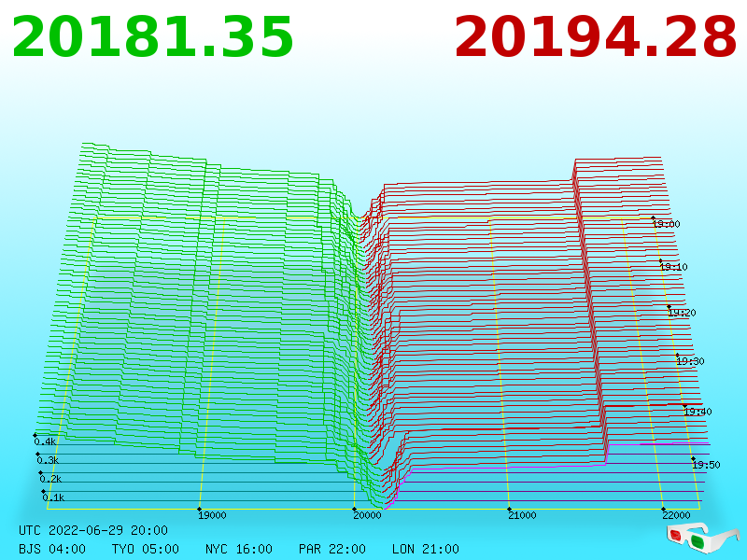Click the 3D glasses icon
Viewport: 747px width, 560px height.
click(x=702, y=537)
